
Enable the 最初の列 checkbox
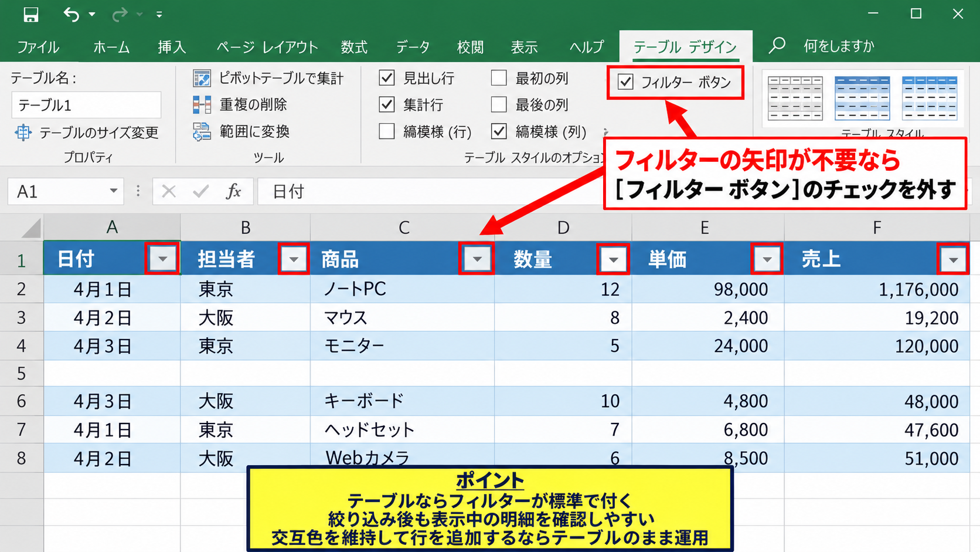point(499,77)
